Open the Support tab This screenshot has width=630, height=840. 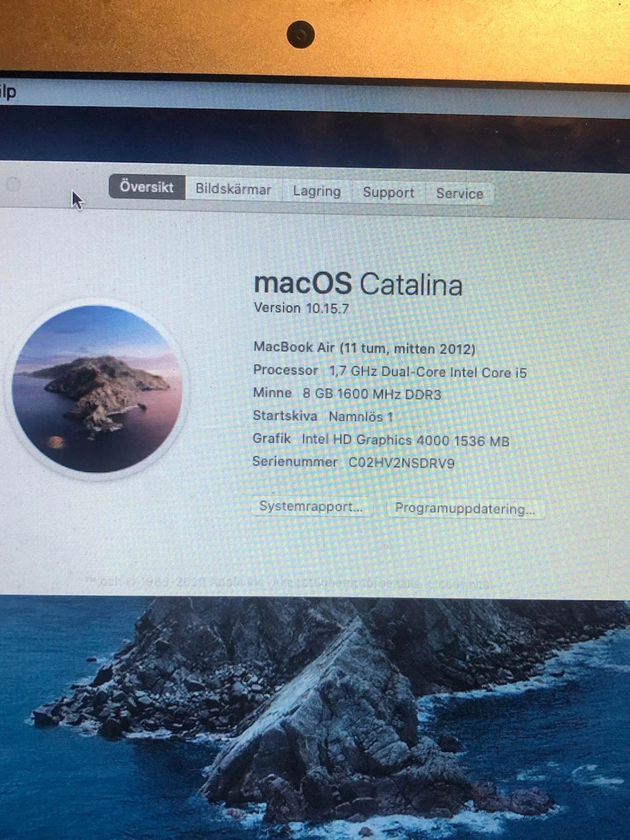pos(389,193)
